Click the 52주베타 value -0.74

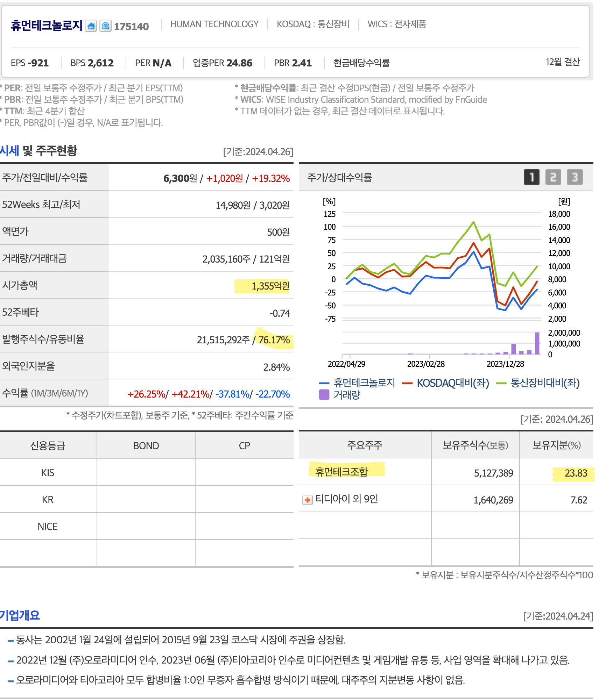pos(280,313)
